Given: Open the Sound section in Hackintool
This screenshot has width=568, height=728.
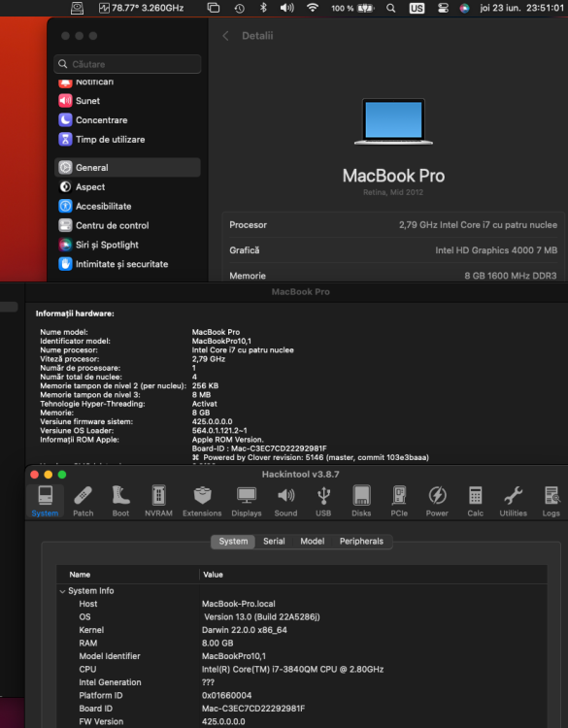Looking at the screenshot, I should tap(285, 501).
